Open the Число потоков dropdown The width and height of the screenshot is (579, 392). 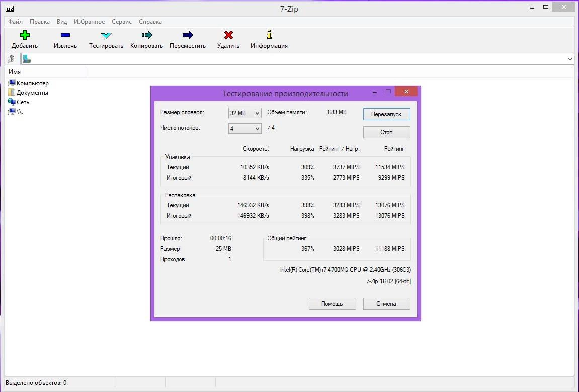(245, 129)
